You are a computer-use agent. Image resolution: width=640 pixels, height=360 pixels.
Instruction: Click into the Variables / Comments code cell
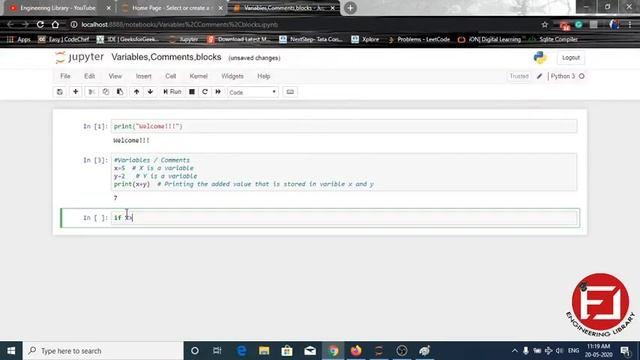(x=344, y=172)
